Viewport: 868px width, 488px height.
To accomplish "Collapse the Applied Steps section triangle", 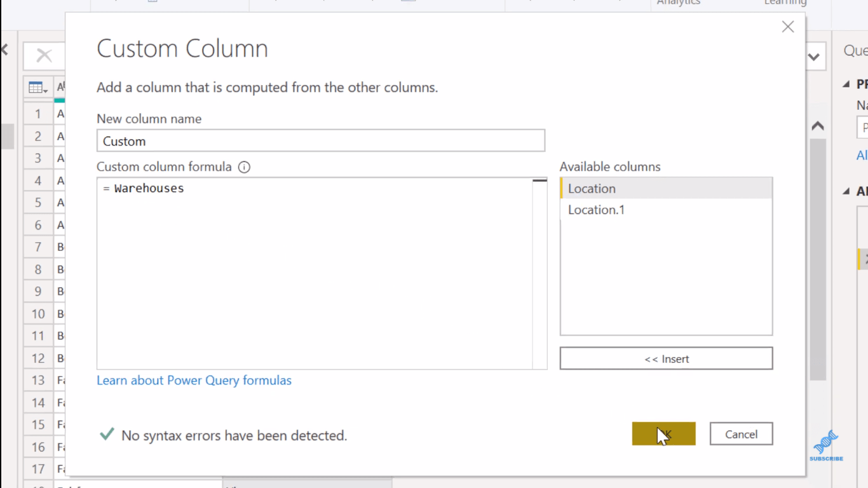I will coord(846,191).
